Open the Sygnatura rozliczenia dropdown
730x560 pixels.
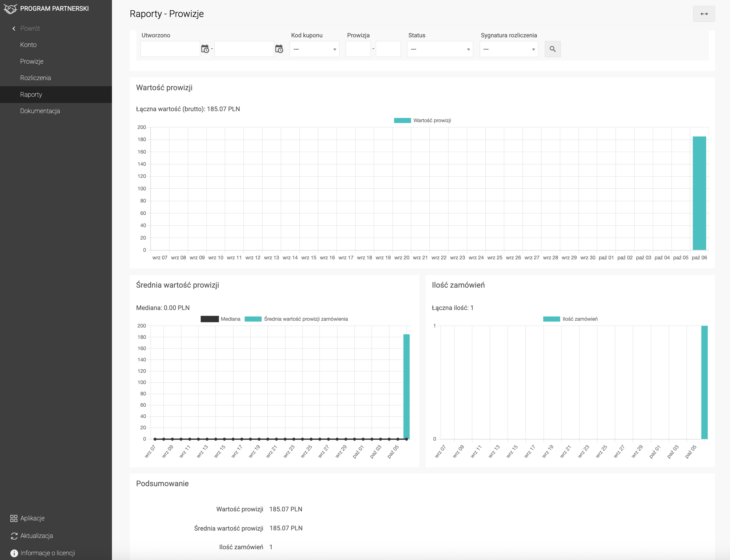[x=509, y=49]
